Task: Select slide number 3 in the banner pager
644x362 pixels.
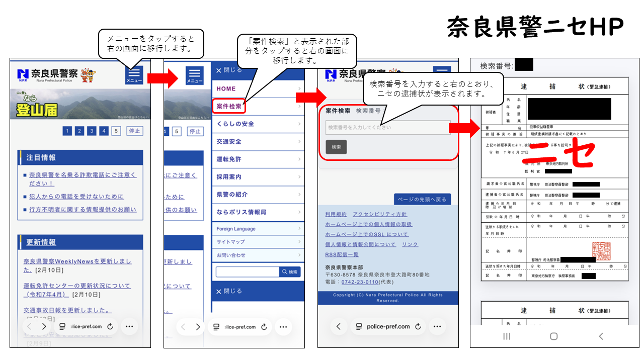Action: pos(92,131)
